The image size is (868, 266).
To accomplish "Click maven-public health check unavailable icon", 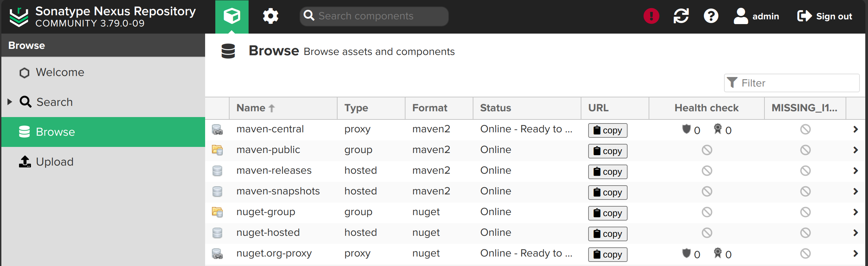I will pos(707,150).
